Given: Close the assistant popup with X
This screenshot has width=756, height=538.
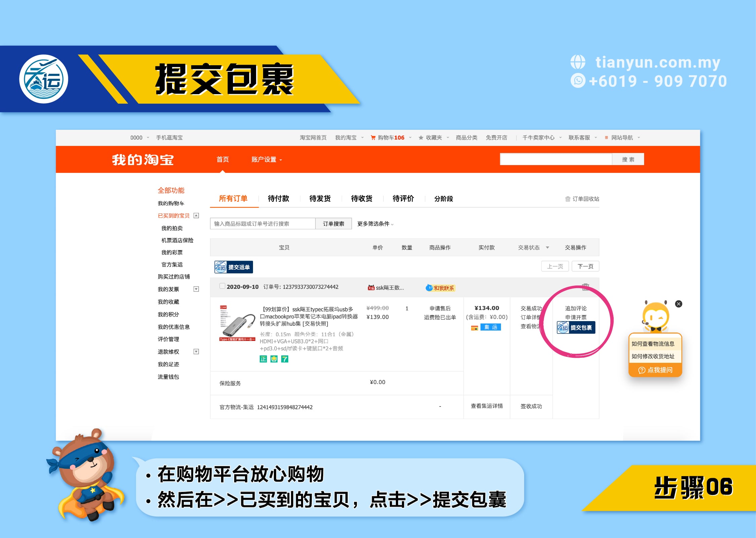Looking at the screenshot, I should point(679,304).
